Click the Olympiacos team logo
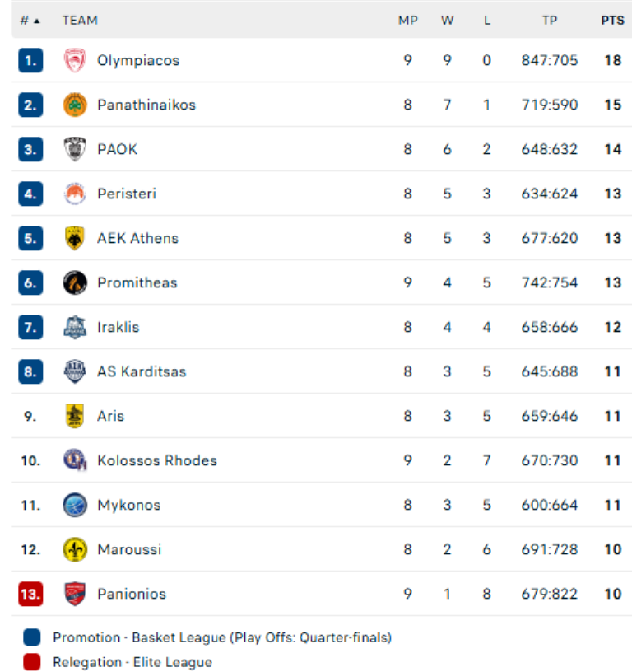Image resolution: width=632 pixels, height=672 pixels. click(75, 60)
